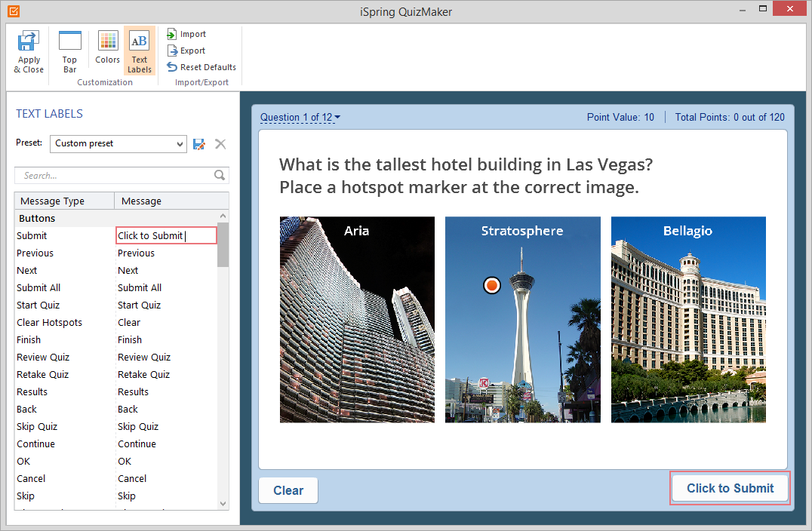The height and width of the screenshot is (531, 812).
Task: Click the Message Type column header
Action: tap(64, 201)
